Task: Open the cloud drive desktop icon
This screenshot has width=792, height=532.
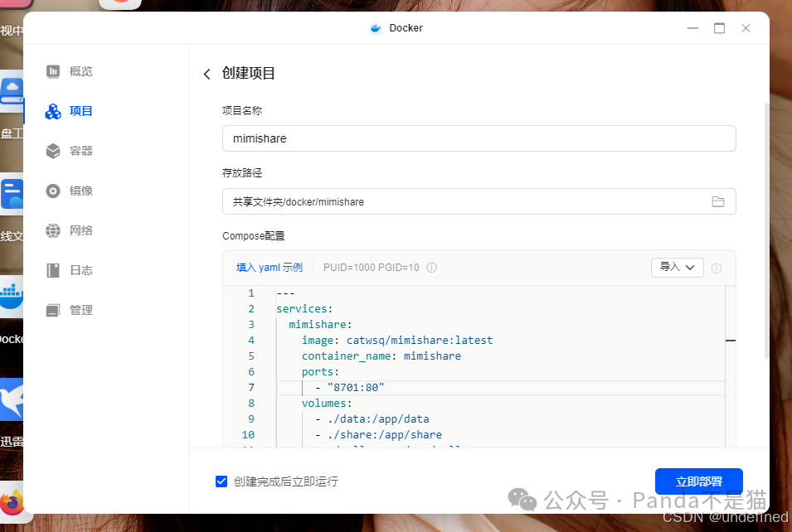Action: click(12, 92)
